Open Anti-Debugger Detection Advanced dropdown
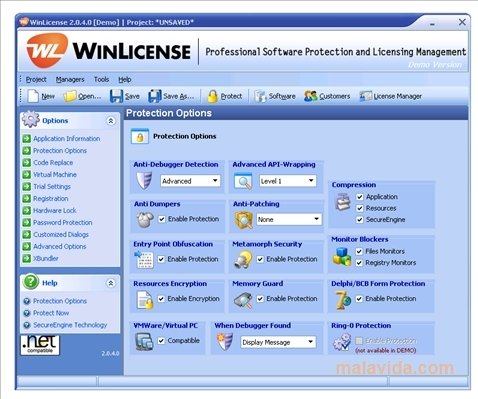 click(190, 181)
